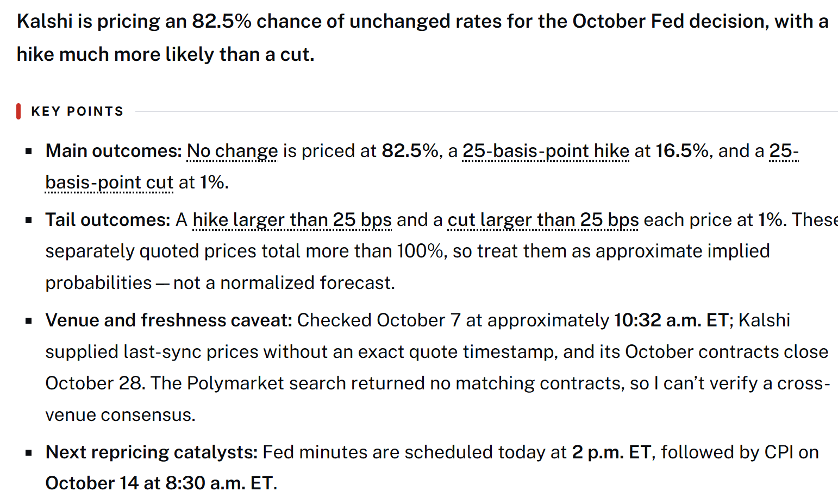The height and width of the screenshot is (504, 838).
Task: Click the "Venue and freshness caveat:" label
Action: 169,320
